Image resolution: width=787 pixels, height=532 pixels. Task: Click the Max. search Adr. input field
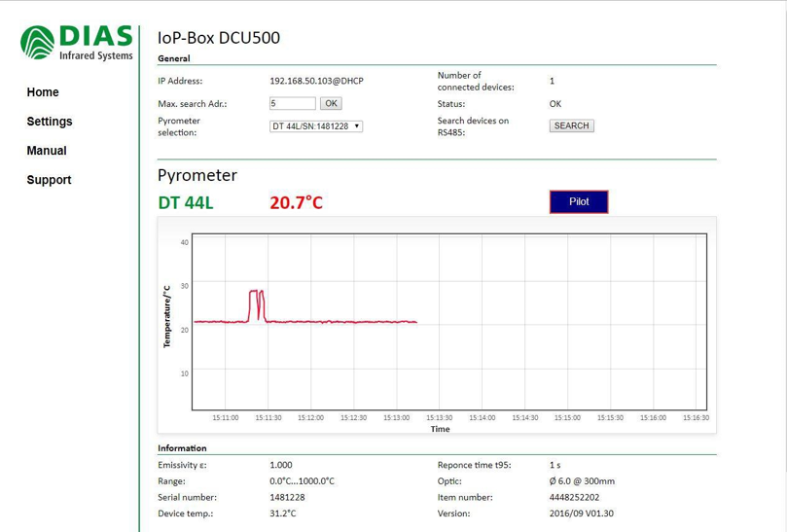pyautogui.click(x=292, y=103)
